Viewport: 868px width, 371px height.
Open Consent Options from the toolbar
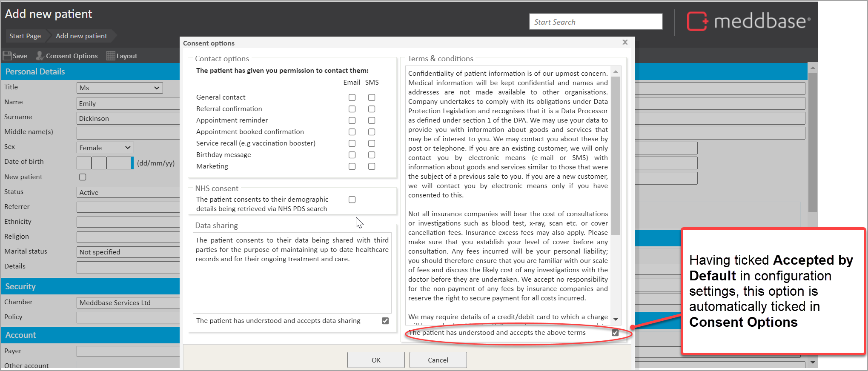click(67, 56)
